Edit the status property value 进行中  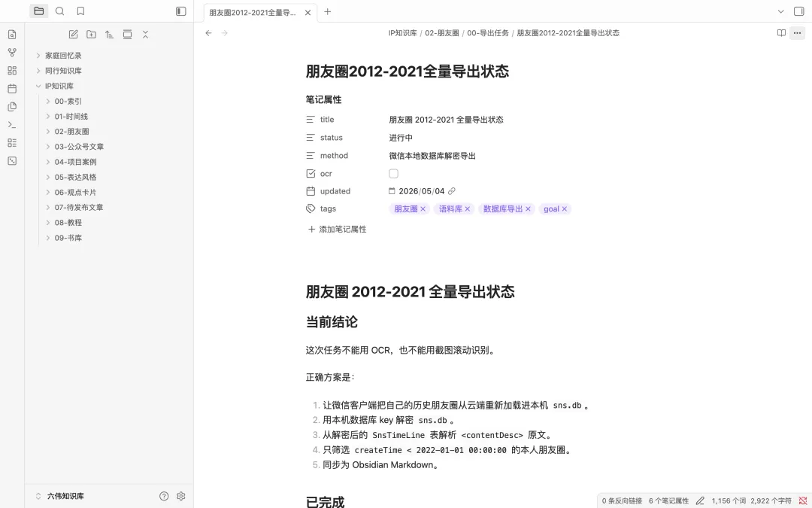pos(401,138)
